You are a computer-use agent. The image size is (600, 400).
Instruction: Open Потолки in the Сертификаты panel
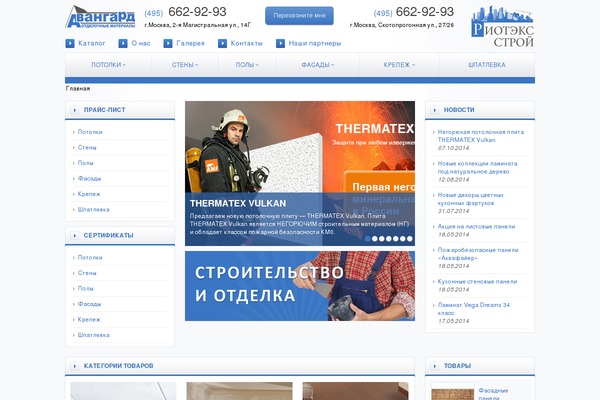point(90,258)
